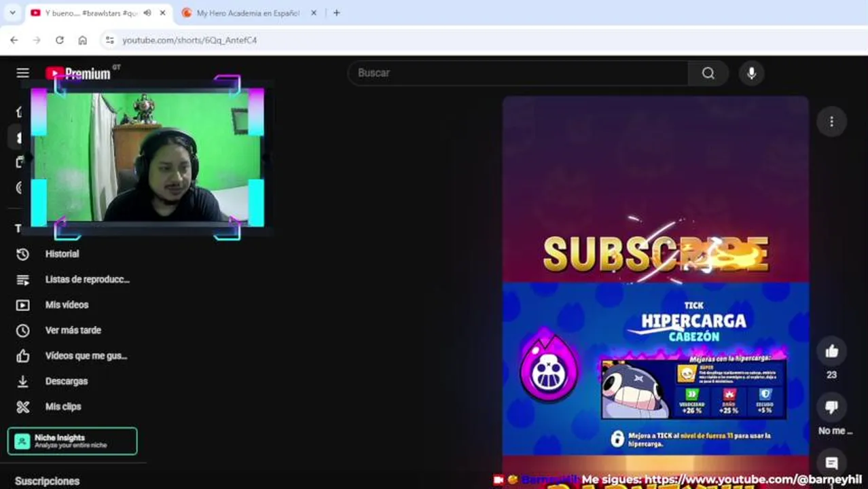This screenshot has height=489, width=868.
Task: Close the My Hero Academia tab
Action: click(x=314, y=13)
